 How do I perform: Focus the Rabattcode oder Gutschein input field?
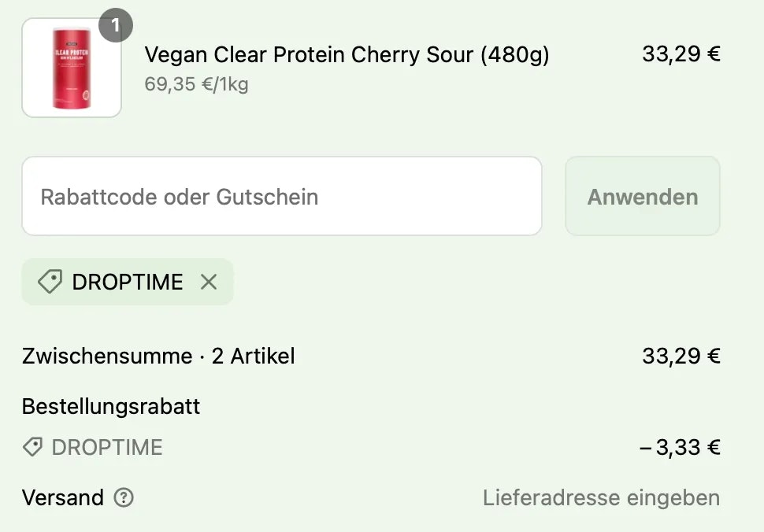point(282,196)
